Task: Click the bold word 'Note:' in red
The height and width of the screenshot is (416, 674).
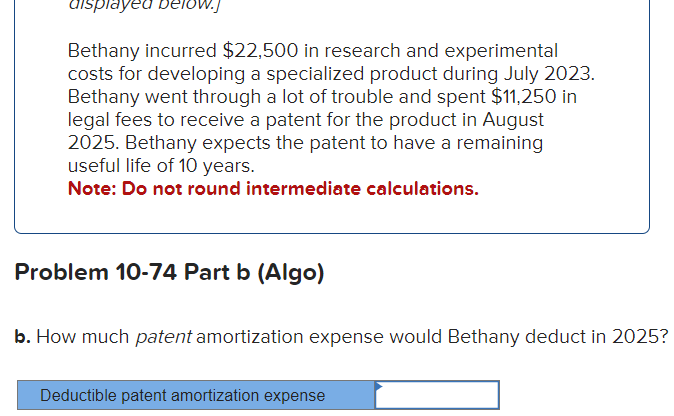Action: pyautogui.click(x=91, y=188)
